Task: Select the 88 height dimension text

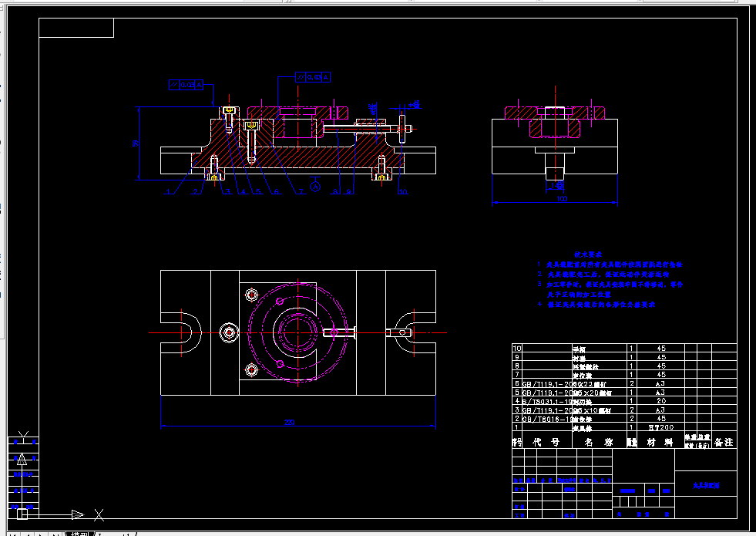Action: pyautogui.click(x=135, y=143)
